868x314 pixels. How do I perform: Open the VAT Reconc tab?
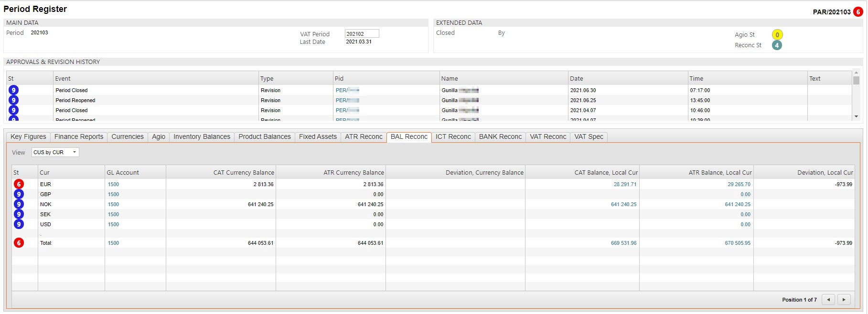(x=547, y=137)
